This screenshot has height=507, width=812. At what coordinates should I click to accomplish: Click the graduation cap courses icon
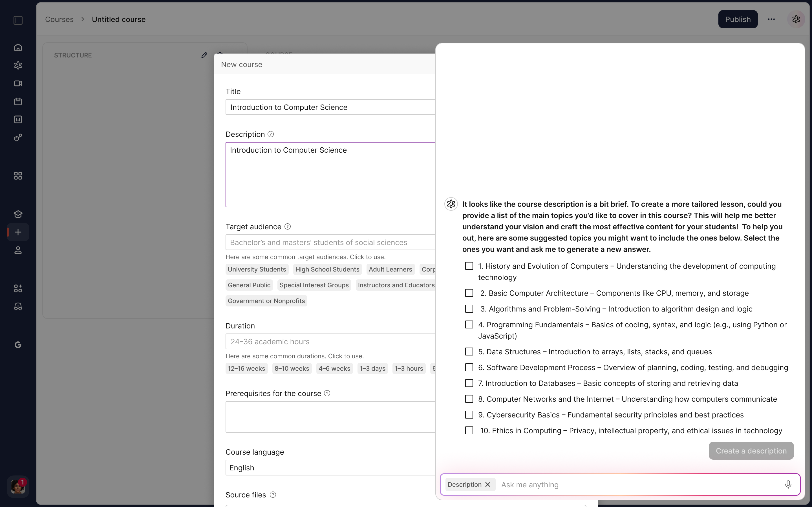(x=18, y=214)
